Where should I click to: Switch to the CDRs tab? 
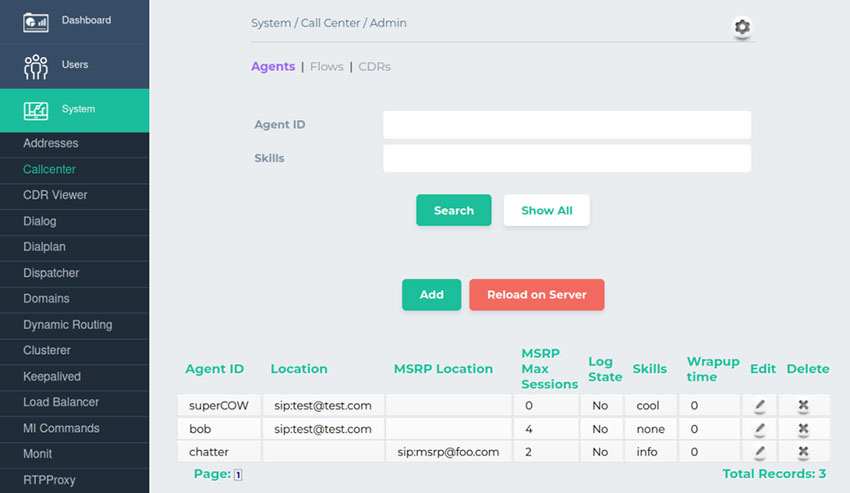[374, 67]
